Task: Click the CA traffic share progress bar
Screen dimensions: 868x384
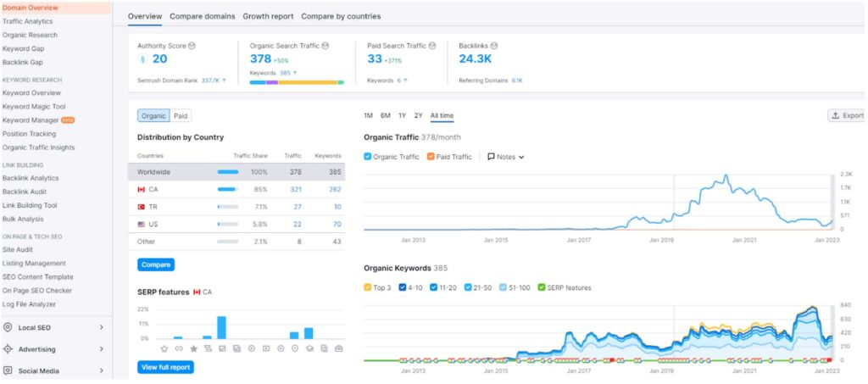Action: [228, 189]
